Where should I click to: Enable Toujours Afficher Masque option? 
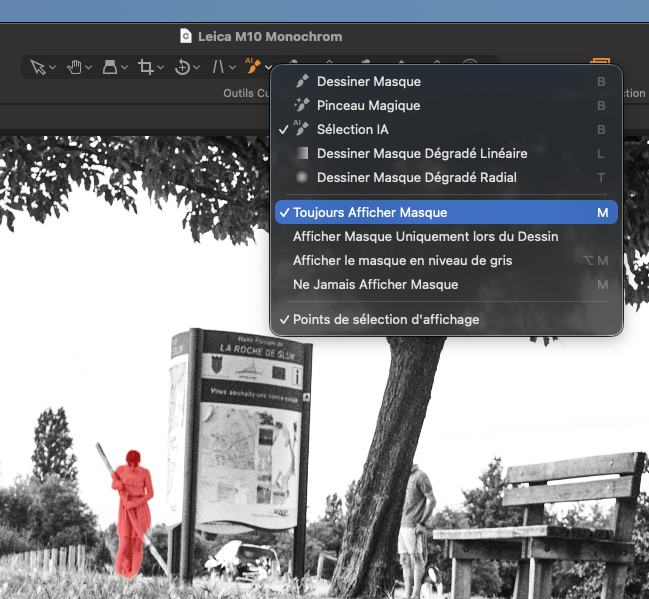click(x=370, y=213)
